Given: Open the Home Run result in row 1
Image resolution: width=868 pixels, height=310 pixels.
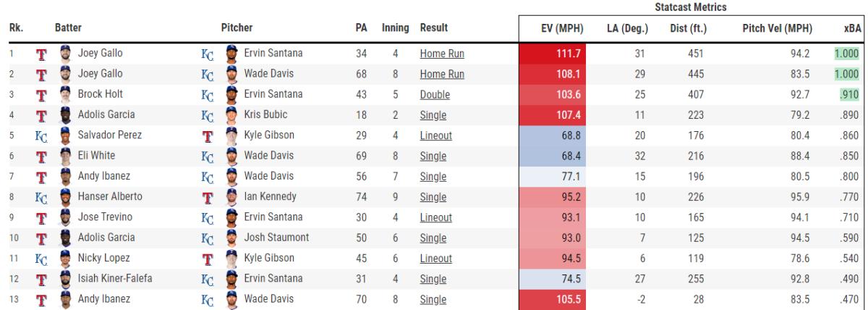Looking at the screenshot, I should point(442,53).
